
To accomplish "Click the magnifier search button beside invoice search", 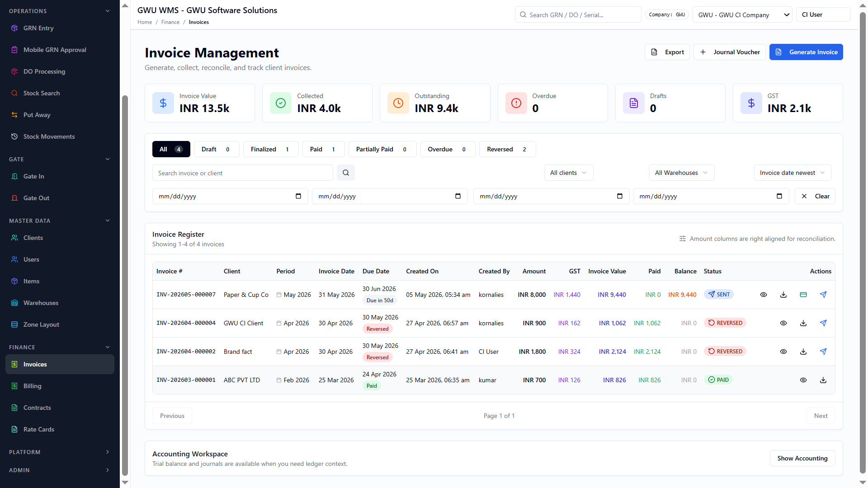I will pos(346,173).
